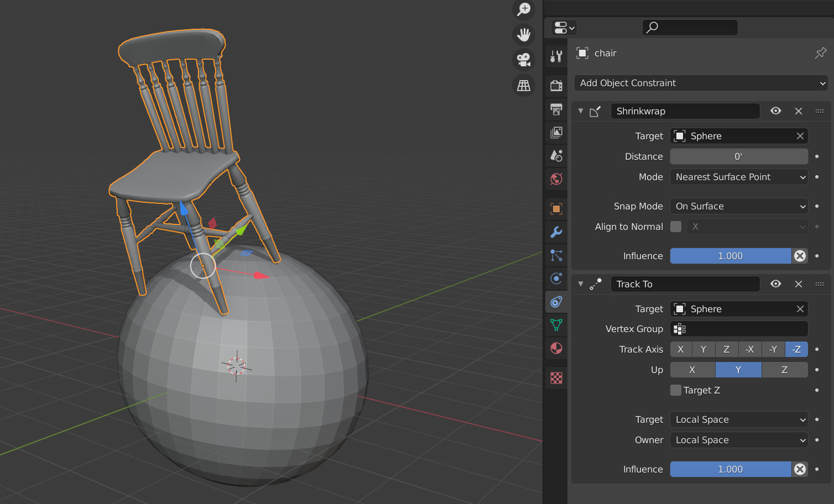The width and height of the screenshot is (834, 504).
Task: Click the chair object icon
Action: (582, 53)
